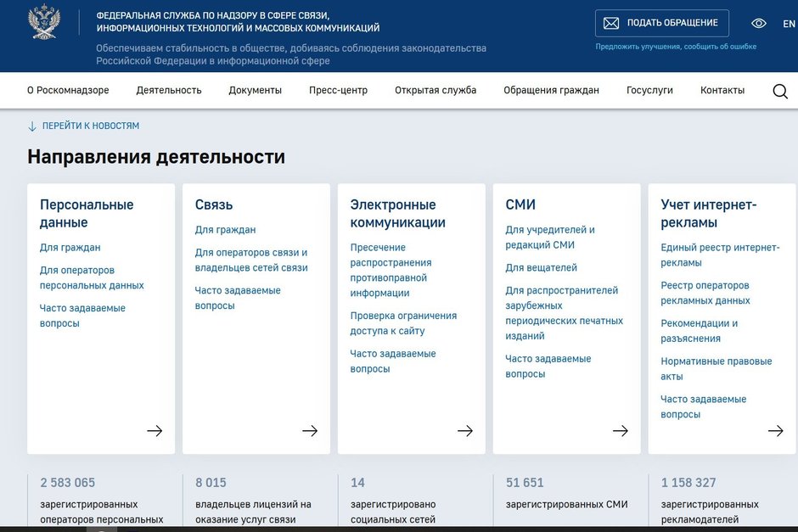Click the ПОДАТЬ ОБРАЩЕНИЕ button
798x532 pixels.
[661, 23]
